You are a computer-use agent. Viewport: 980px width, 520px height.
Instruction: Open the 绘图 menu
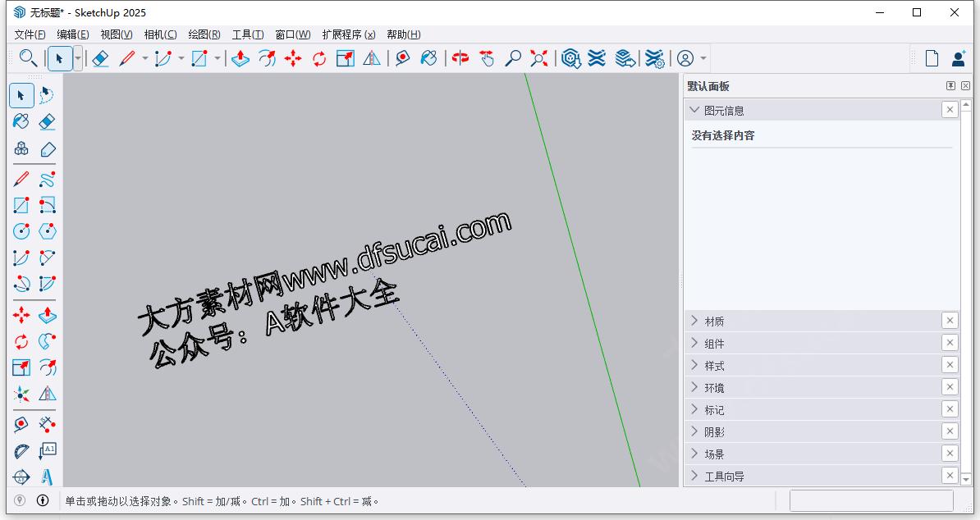tap(204, 34)
